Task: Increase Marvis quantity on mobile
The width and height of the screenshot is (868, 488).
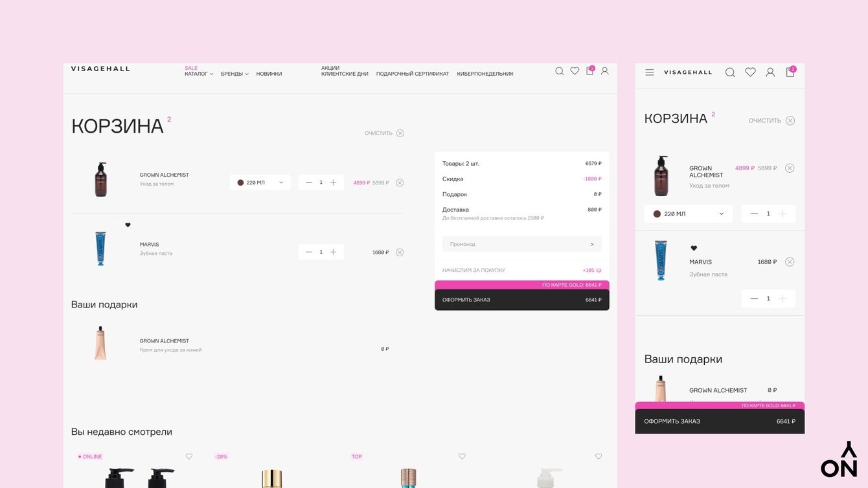Action: (782, 298)
